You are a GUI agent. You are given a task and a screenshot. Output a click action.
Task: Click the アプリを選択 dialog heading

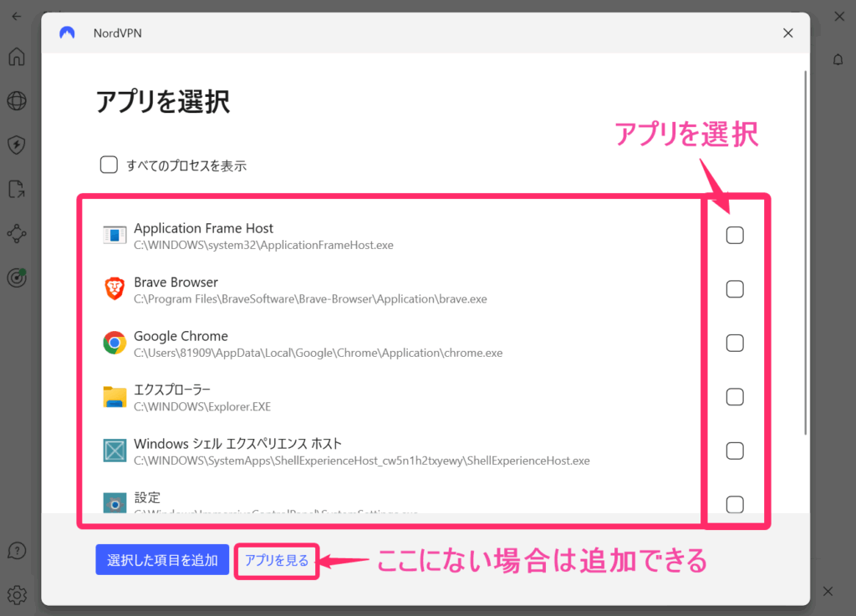(163, 101)
